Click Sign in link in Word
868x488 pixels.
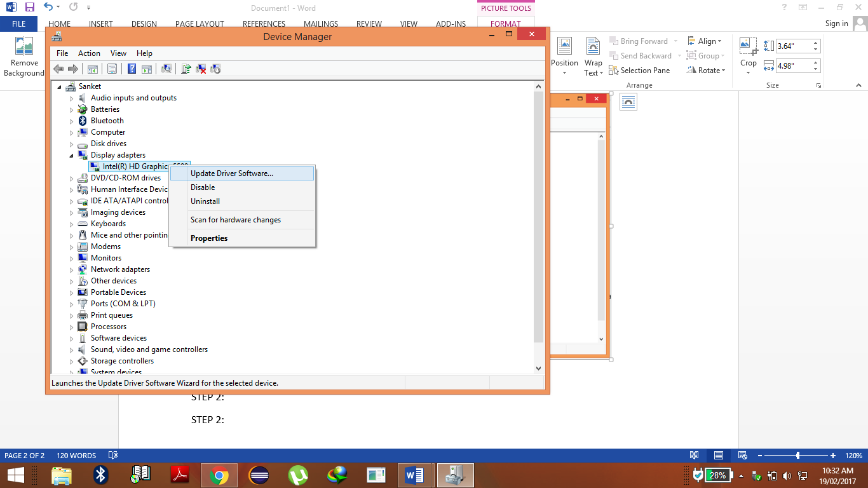tap(836, 24)
